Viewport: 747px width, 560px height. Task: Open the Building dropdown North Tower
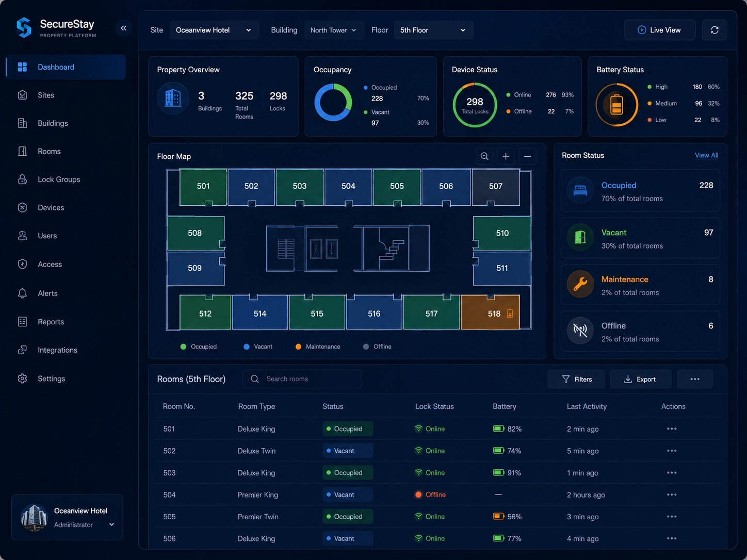[334, 30]
